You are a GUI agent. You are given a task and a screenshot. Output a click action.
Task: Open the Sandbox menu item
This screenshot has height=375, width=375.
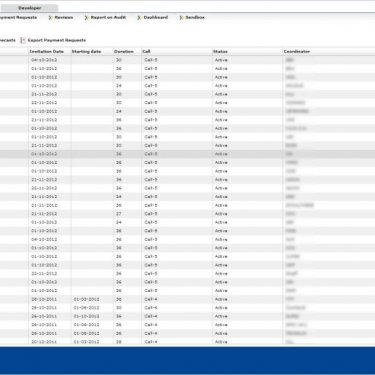tap(195, 17)
